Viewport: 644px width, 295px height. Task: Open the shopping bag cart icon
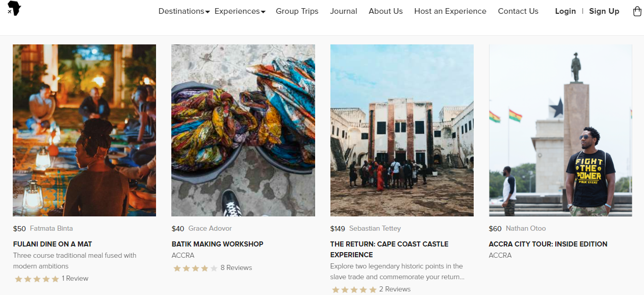[637, 11]
